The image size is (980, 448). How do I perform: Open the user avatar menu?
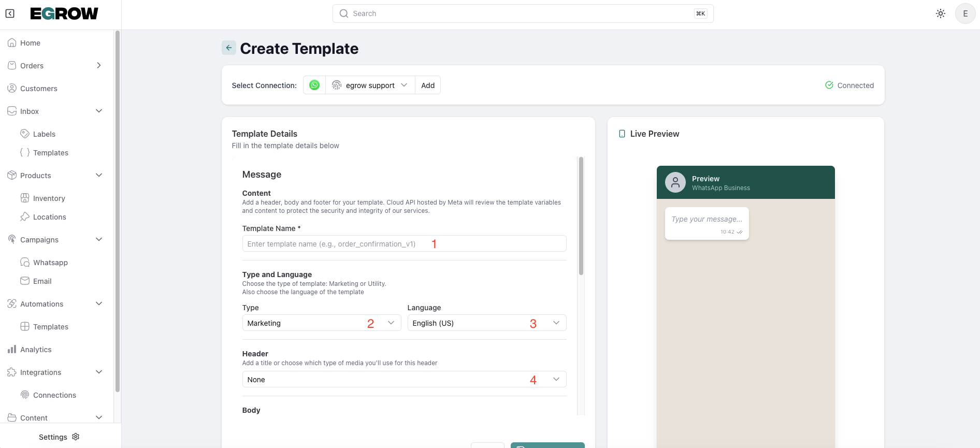(965, 13)
